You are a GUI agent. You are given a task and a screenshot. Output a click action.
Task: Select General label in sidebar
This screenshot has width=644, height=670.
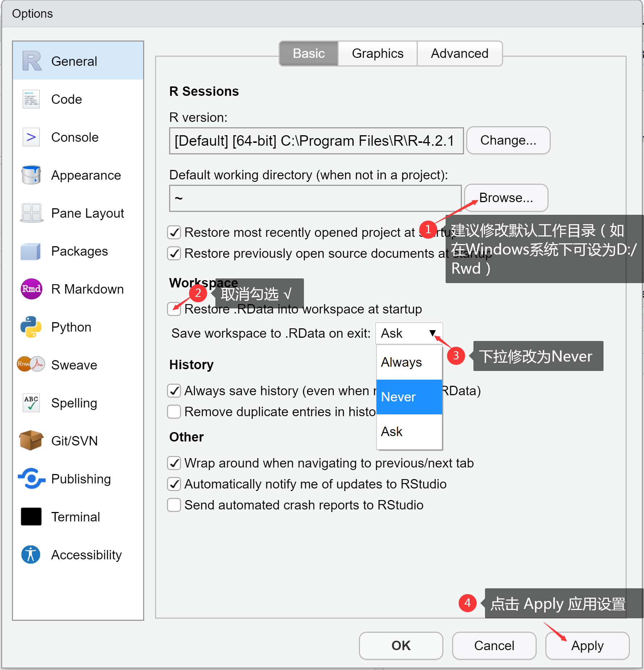tap(74, 61)
